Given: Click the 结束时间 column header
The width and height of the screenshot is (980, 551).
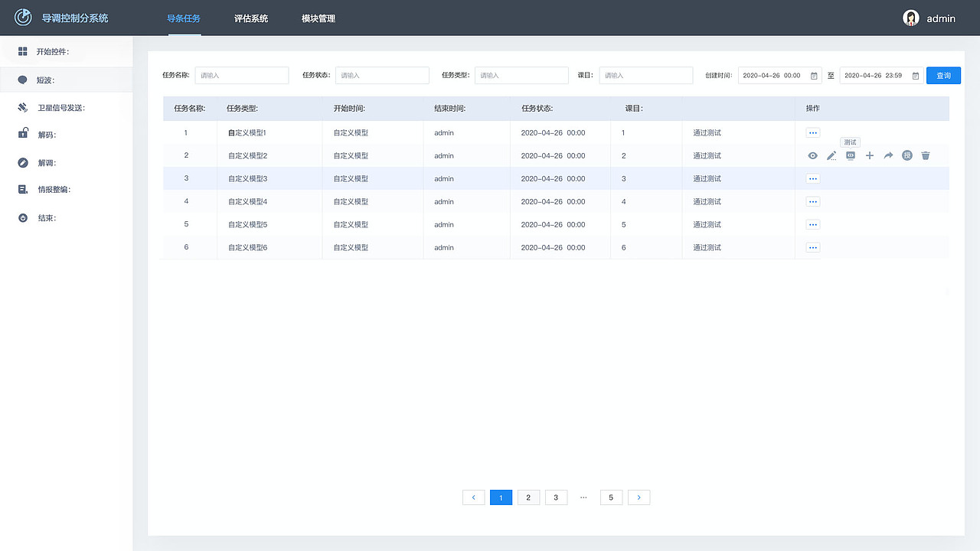Looking at the screenshot, I should [450, 109].
